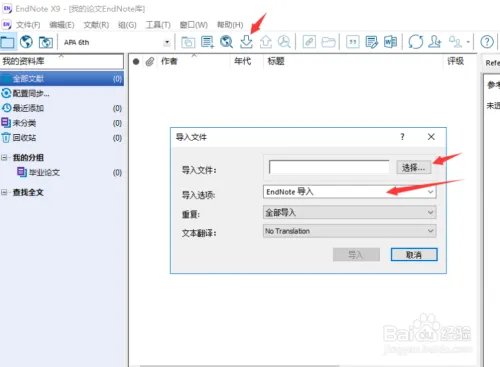Click the find full text toolbar icon
Image resolution: width=500 pixels, height=367 pixels.
[x=284, y=42]
